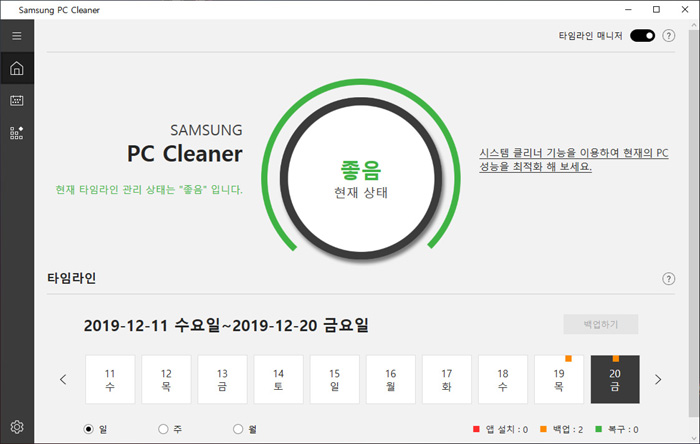Maximize the Samsung PC Cleaner window
The height and width of the screenshot is (444, 700).
point(656,9)
